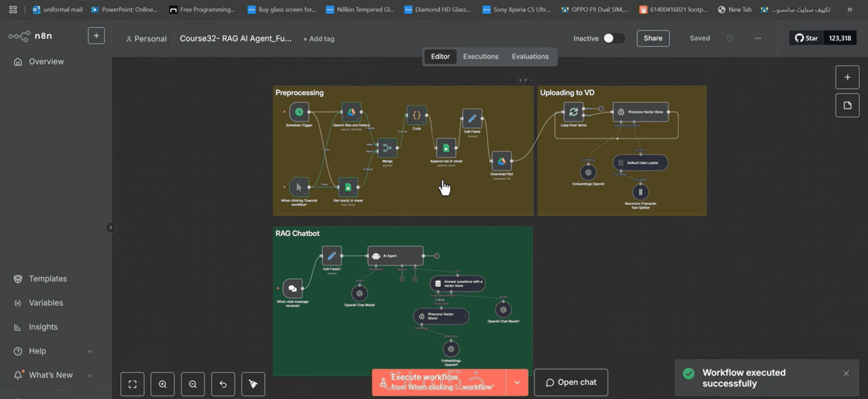The image size is (868, 399).
Task: Select the Pinecone Vector Store node in Uploading
Action: pos(641,112)
